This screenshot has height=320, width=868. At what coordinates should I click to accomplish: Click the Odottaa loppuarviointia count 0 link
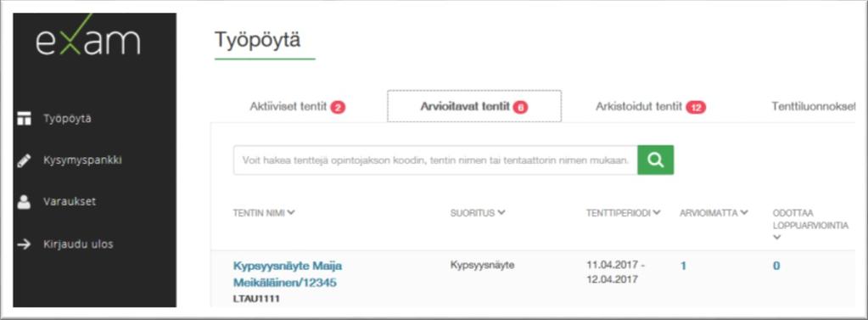click(x=776, y=266)
